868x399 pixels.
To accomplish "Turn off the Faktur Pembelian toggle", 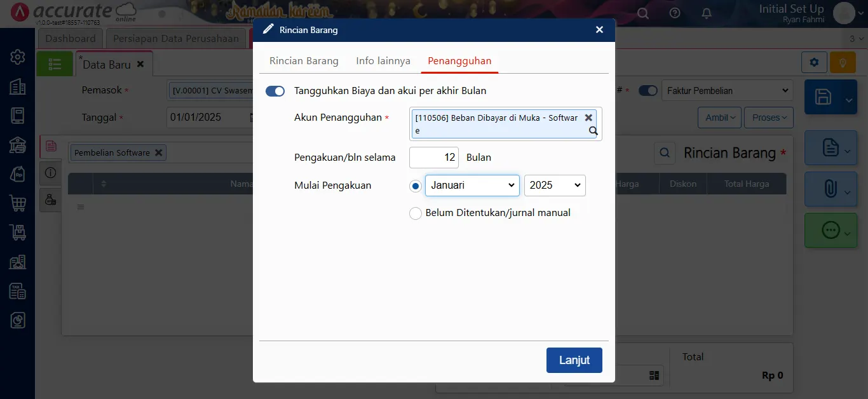I will [x=648, y=90].
